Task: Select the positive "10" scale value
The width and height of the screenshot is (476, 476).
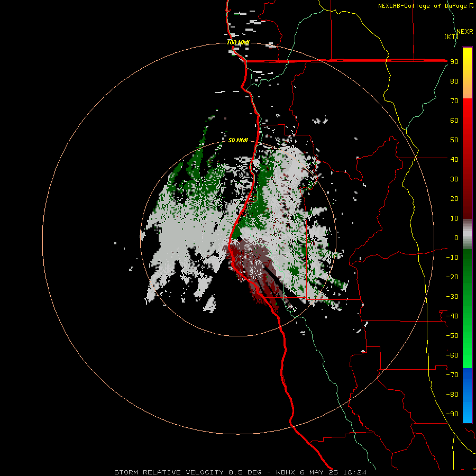Action: pos(454,218)
